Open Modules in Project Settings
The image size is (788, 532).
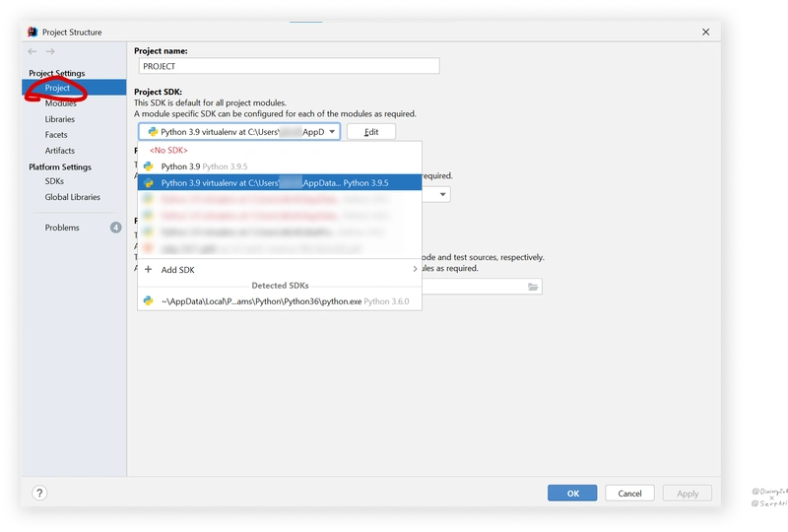click(x=60, y=103)
